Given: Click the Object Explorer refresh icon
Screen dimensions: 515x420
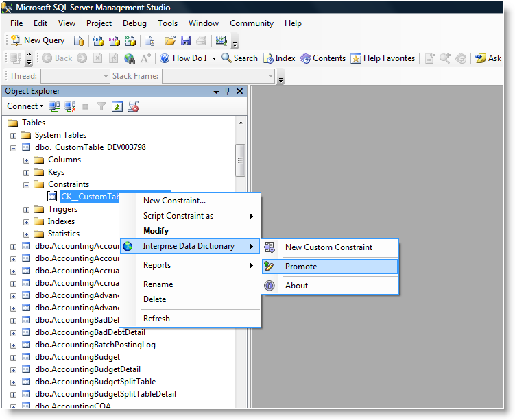Looking at the screenshot, I should tap(117, 106).
